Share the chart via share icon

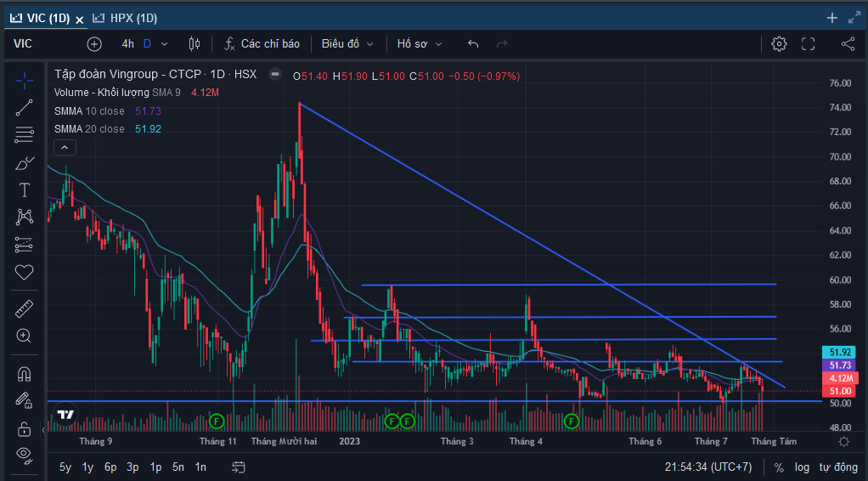point(848,44)
